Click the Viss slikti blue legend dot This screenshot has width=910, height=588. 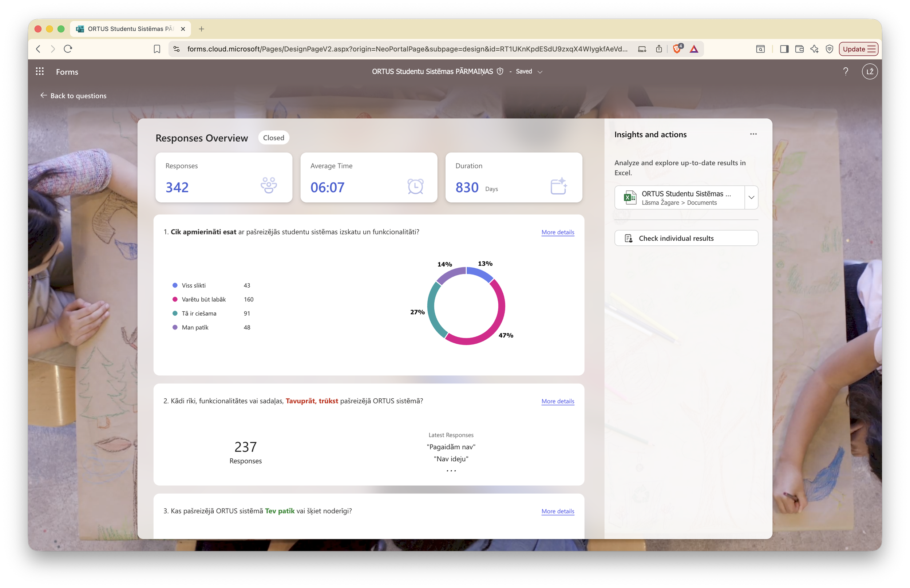point(175,285)
